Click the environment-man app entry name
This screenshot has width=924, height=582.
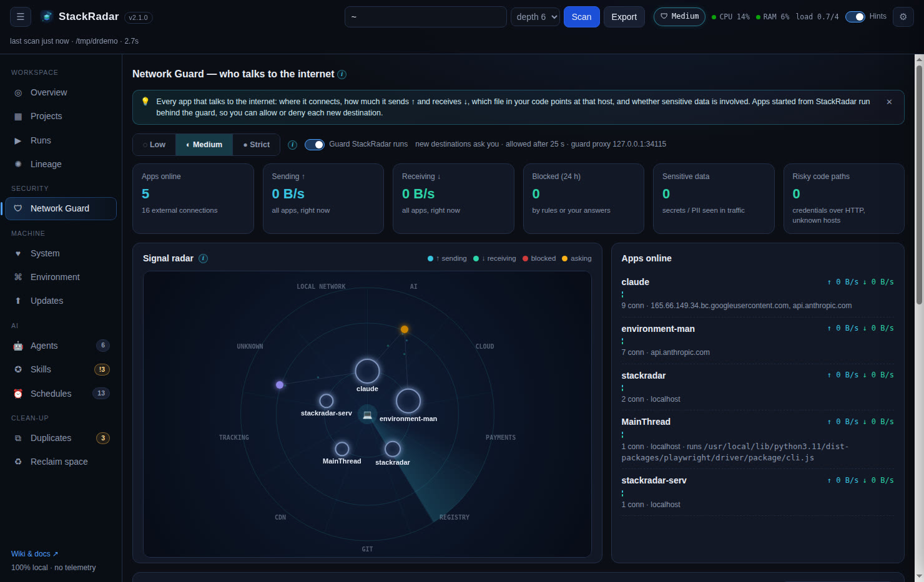tap(658, 329)
